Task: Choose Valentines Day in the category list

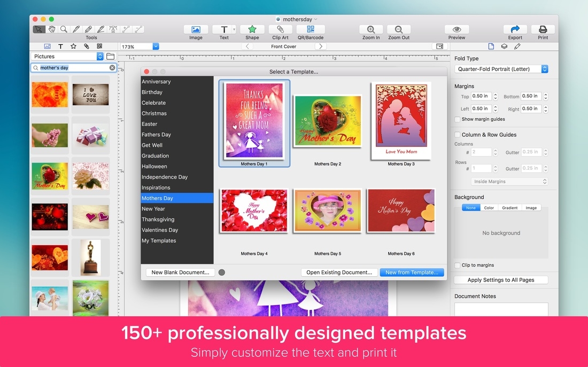Action: click(160, 230)
